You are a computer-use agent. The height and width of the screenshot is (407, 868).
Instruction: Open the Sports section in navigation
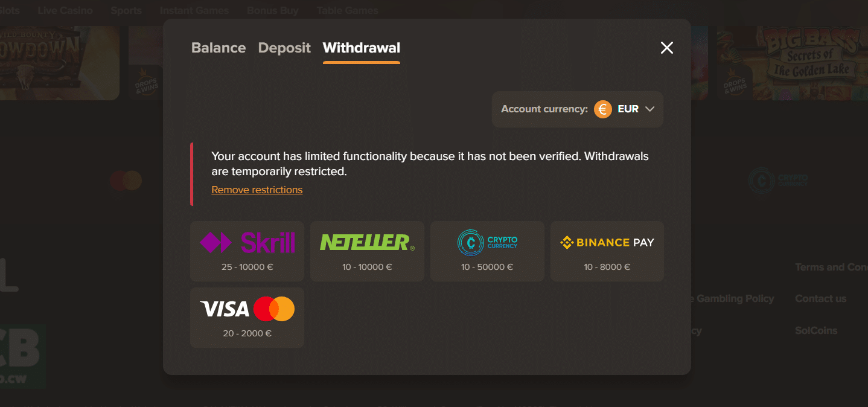click(126, 10)
